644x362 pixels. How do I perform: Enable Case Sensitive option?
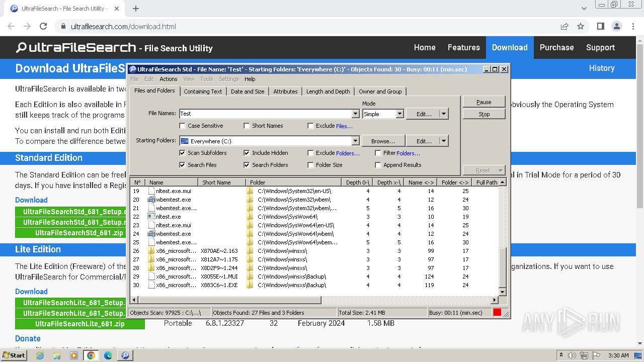click(183, 126)
